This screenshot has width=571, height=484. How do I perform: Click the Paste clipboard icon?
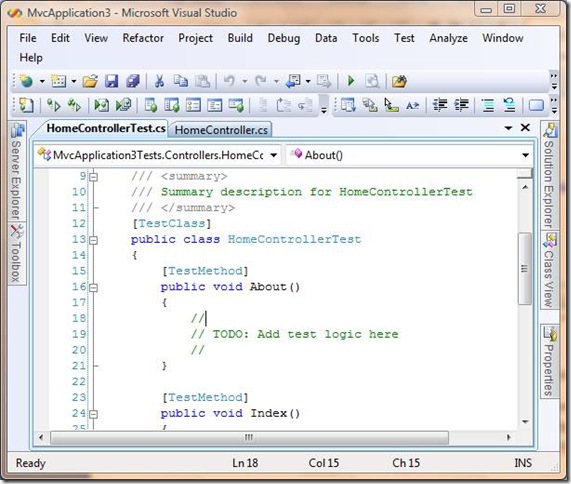click(x=202, y=81)
